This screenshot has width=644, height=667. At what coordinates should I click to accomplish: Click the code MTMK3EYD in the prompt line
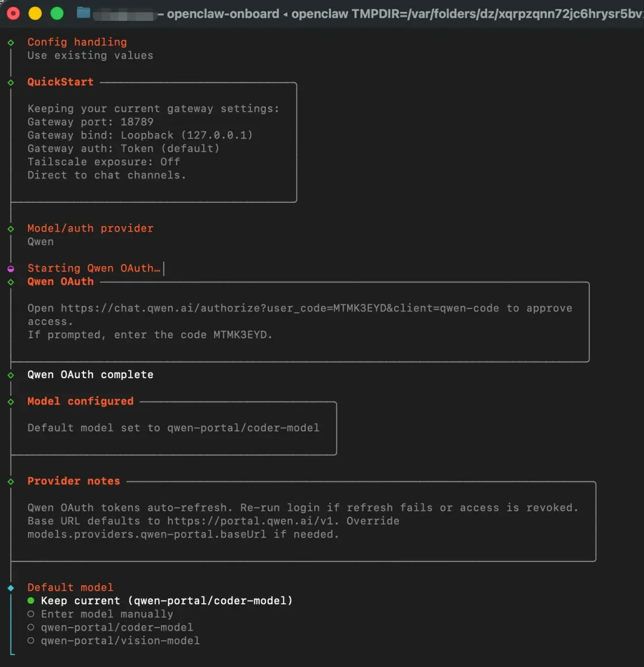(x=240, y=335)
